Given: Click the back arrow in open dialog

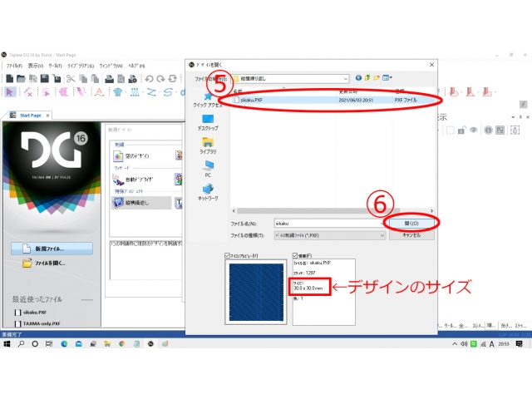Looking at the screenshot, I should point(358,78).
